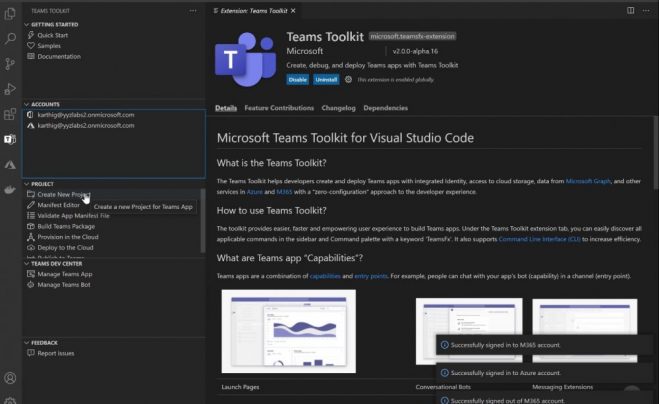Click the Disable button

298,79
